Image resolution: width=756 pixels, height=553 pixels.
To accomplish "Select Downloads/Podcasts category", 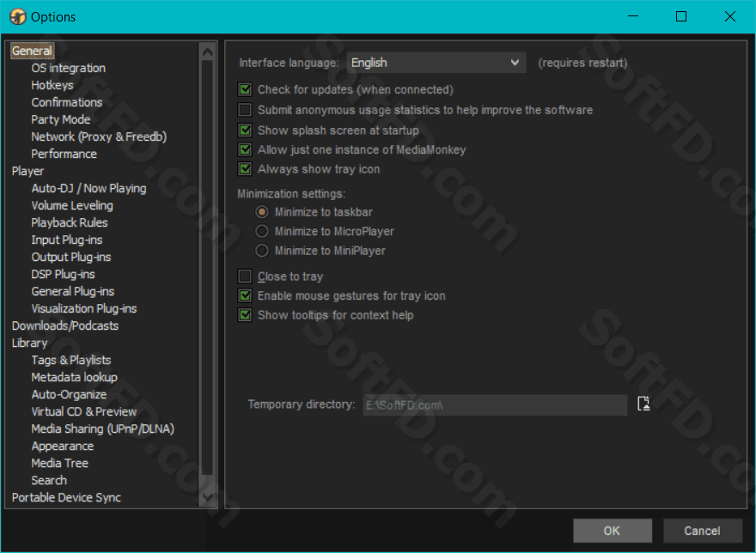I will 65,326.
